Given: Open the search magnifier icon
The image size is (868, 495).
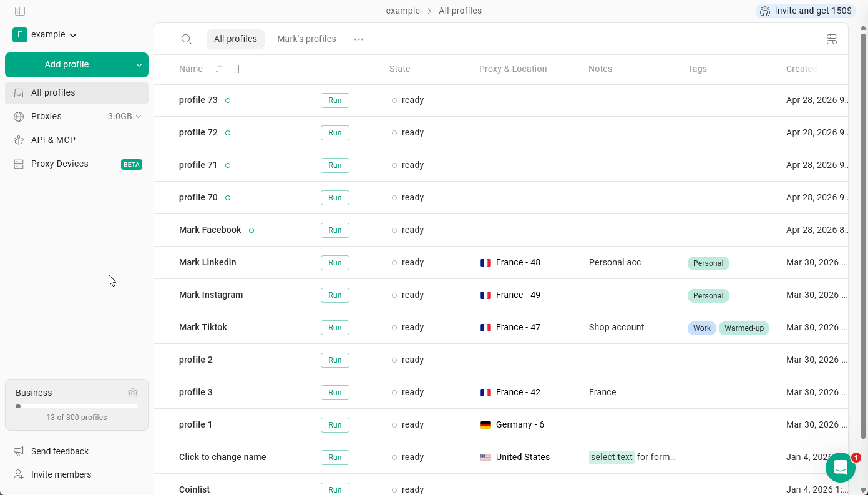Looking at the screenshot, I should pos(186,39).
